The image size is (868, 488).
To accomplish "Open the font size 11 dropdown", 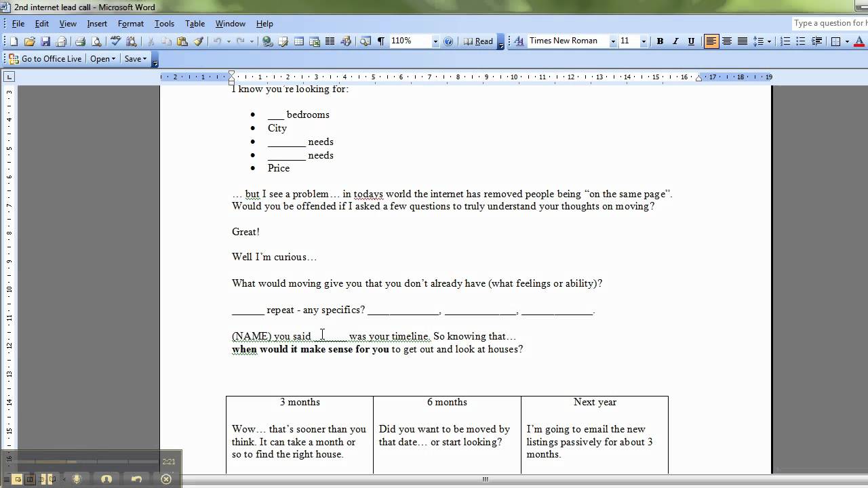I will [x=644, y=41].
